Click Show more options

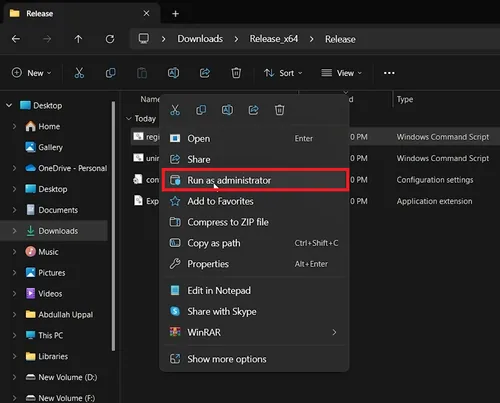[x=254, y=359]
